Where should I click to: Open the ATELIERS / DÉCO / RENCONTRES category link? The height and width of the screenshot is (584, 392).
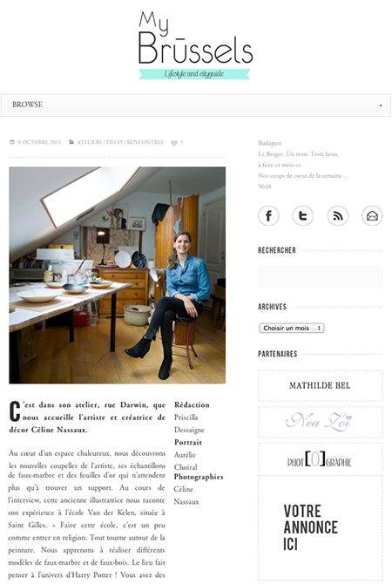click(120, 142)
